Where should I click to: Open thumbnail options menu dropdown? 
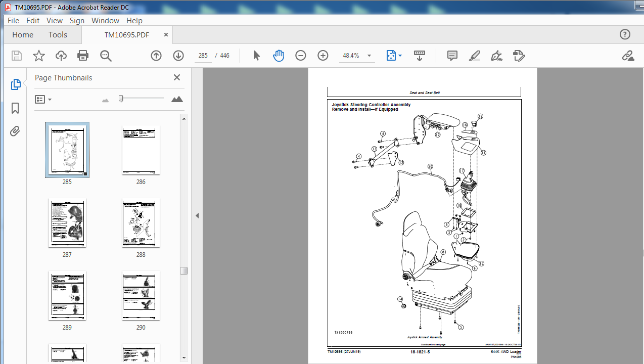click(43, 100)
